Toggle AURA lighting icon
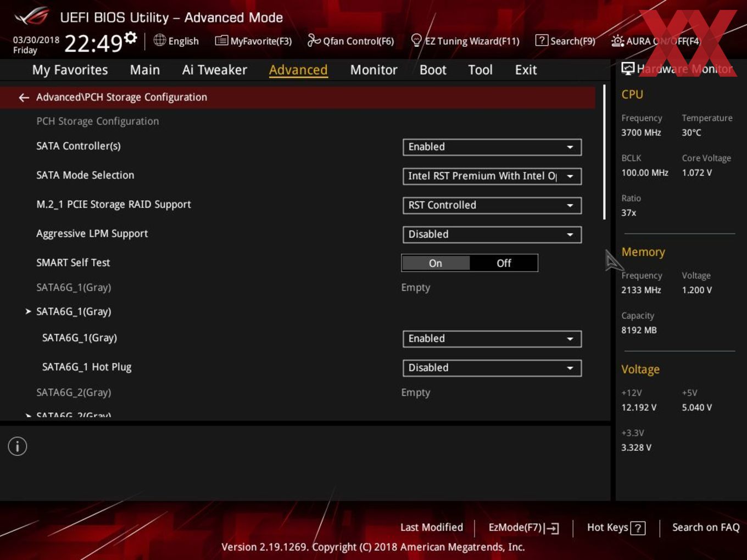Viewport: 747px width, 560px height. 617,41
